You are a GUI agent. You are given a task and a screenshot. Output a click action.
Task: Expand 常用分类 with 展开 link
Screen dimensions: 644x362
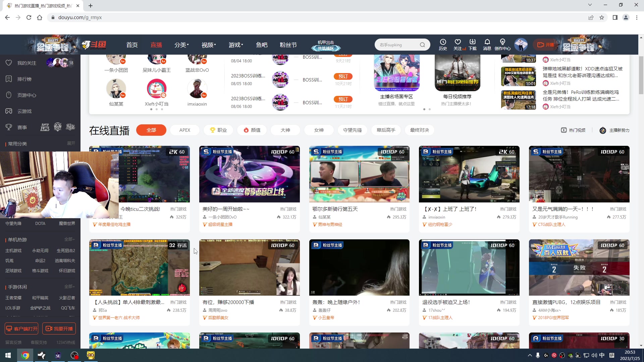coord(71,143)
